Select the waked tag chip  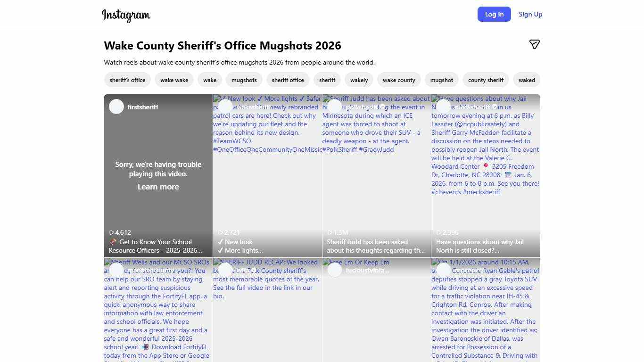click(527, 80)
